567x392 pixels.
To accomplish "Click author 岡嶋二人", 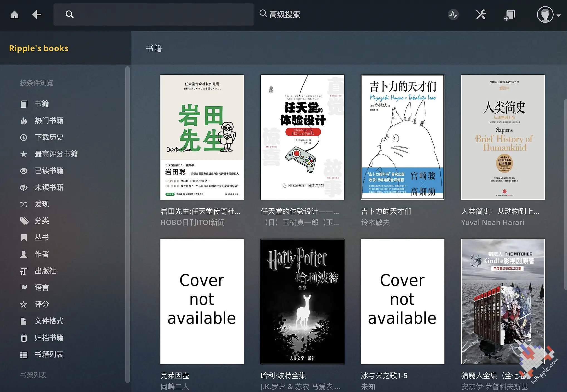I will point(175,387).
